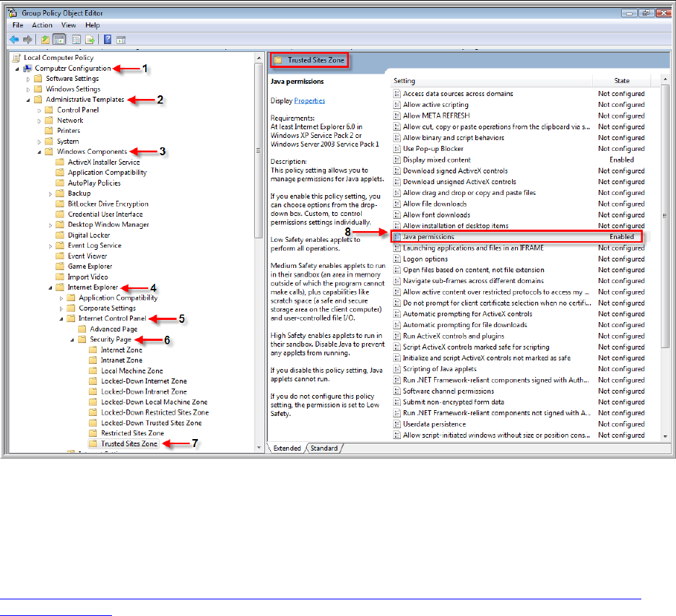
Task: Click the State column header
Action: click(621, 81)
